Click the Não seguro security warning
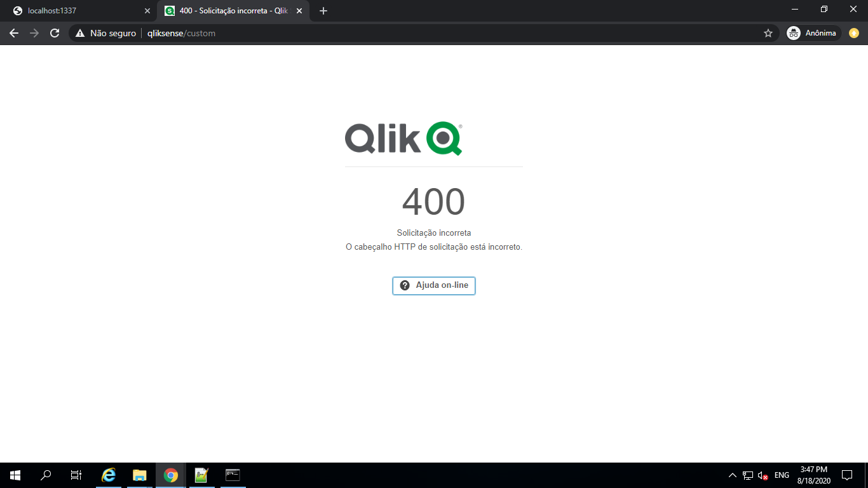Image resolution: width=868 pixels, height=488 pixels. tap(105, 33)
